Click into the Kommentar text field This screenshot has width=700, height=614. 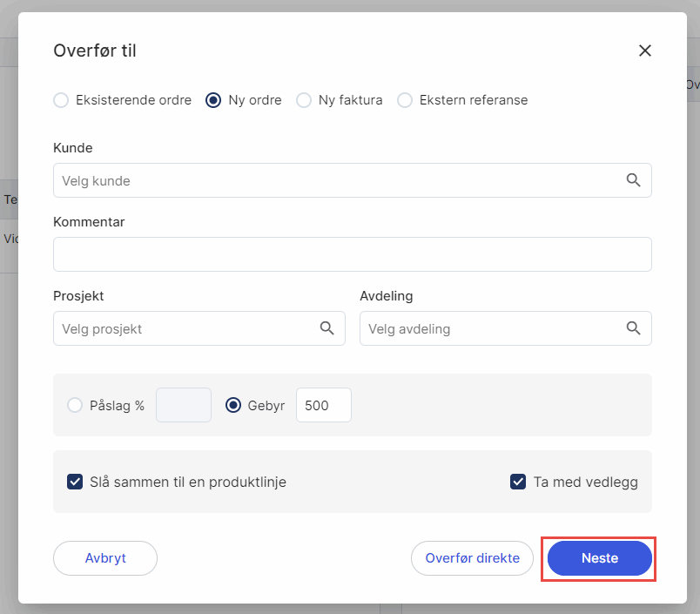click(x=352, y=254)
